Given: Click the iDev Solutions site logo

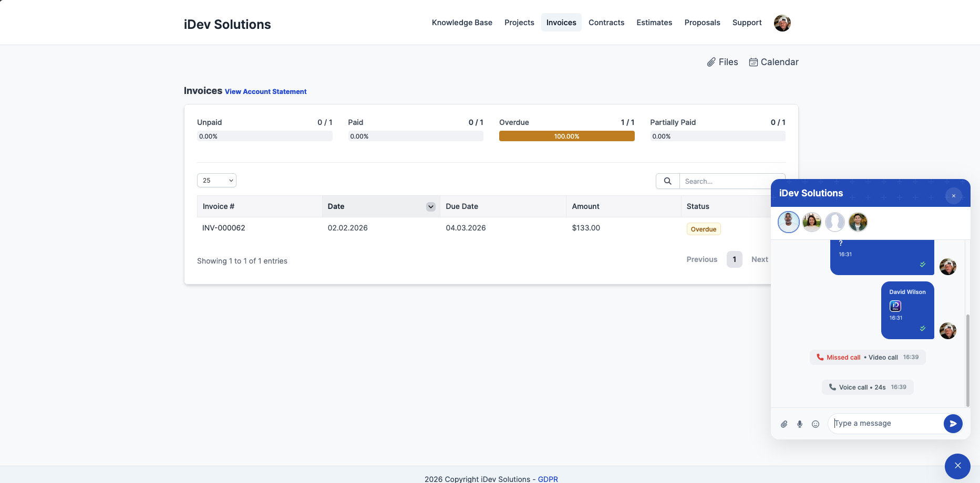Looking at the screenshot, I should [227, 24].
